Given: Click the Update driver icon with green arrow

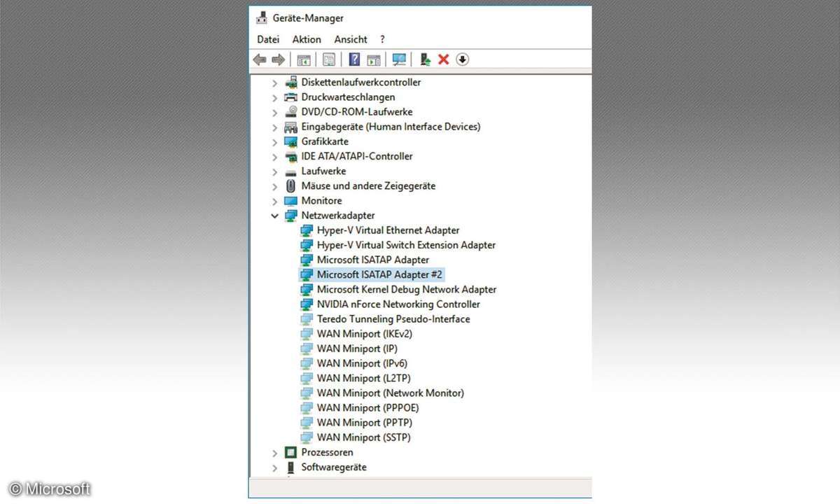Looking at the screenshot, I should (425, 59).
